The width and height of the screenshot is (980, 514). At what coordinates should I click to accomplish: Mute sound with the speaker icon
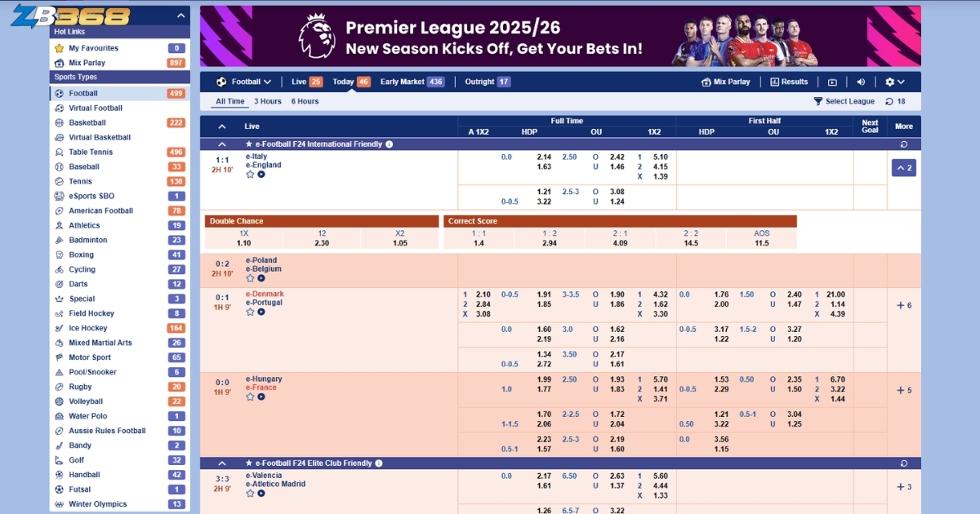tap(861, 82)
